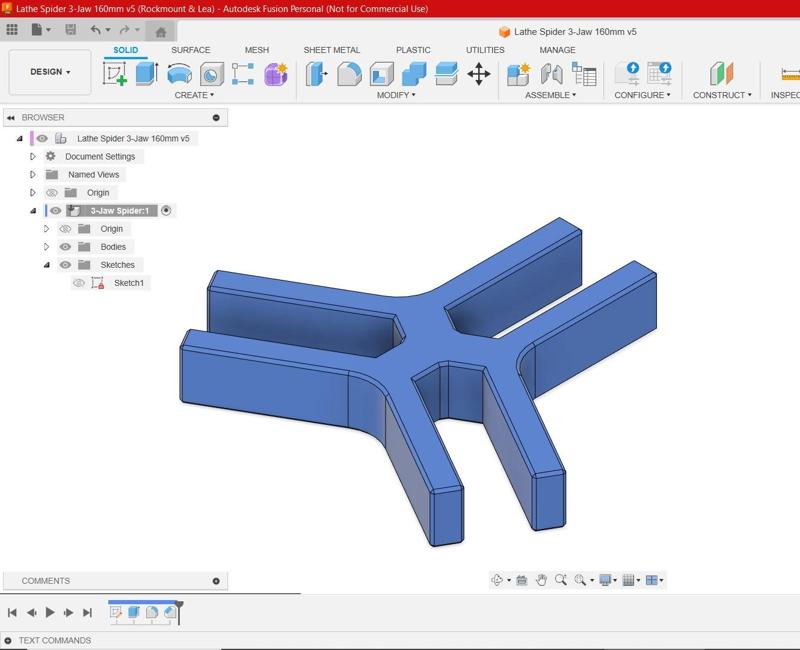The width and height of the screenshot is (800, 650).
Task: Open the DESIGN workspace dropdown
Action: (x=50, y=72)
